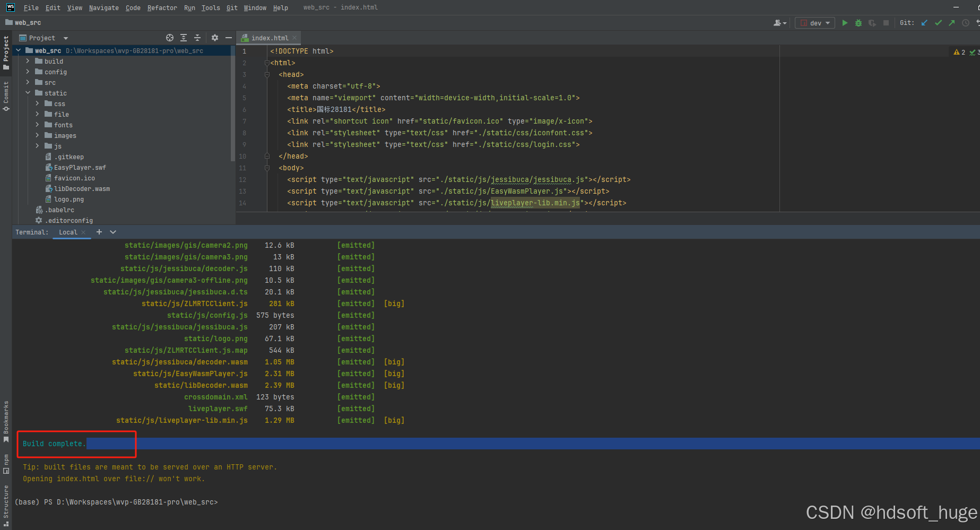Select the .babelrc file
Image resolution: width=980 pixels, height=530 pixels.
(59, 210)
